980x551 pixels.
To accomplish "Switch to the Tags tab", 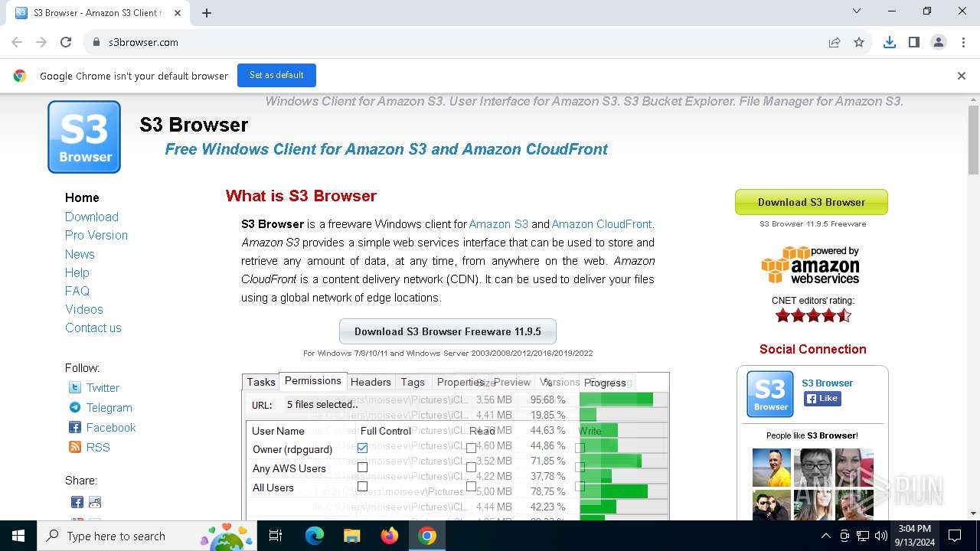I will click(413, 382).
